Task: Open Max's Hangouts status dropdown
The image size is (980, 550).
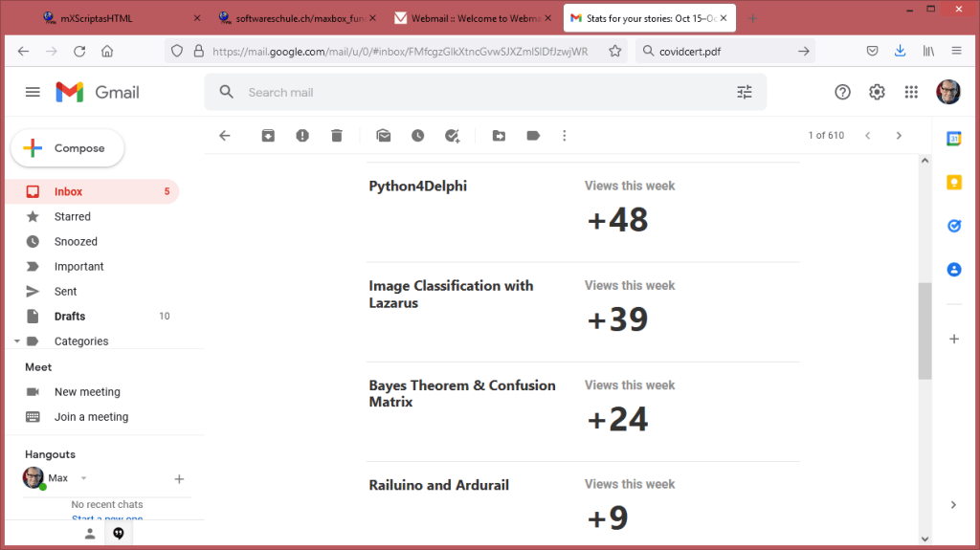Action: [84, 478]
